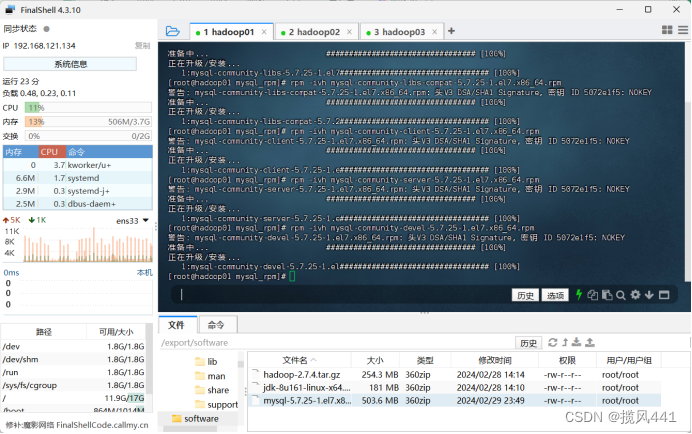Open terminal 历史 button
Image resolution: width=692 pixels, height=434 pixels.
[525, 295]
